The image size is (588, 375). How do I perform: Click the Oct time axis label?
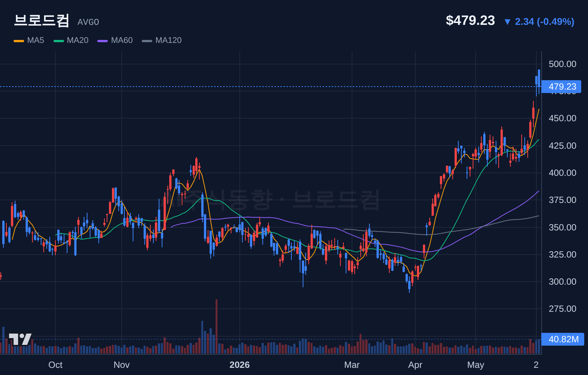pyautogui.click(x=55, y=365)
